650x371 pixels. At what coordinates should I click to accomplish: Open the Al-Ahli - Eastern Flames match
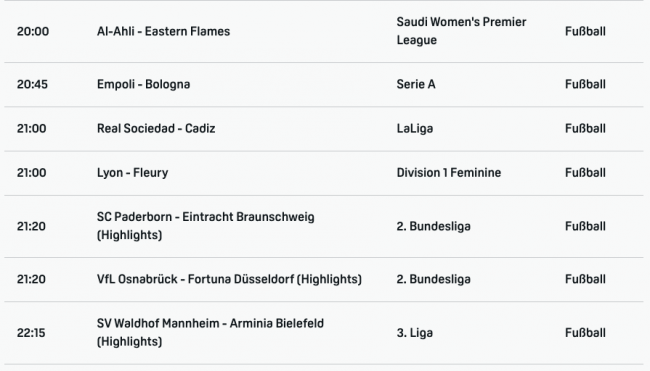[x=163, y=32]
